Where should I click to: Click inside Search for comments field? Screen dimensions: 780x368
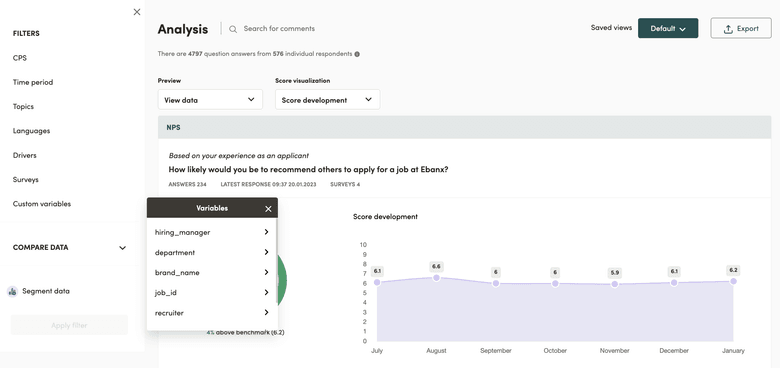[x=279, y=29]
